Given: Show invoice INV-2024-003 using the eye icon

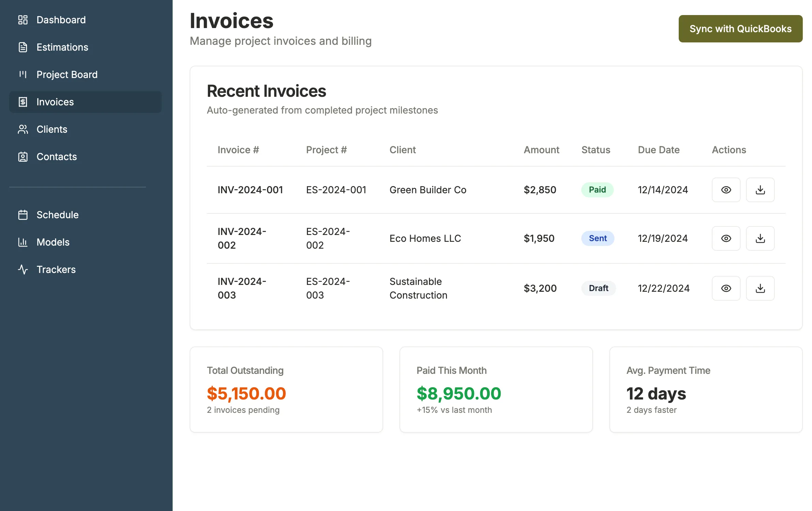Looking at the screenshot, I should point(726,288).
